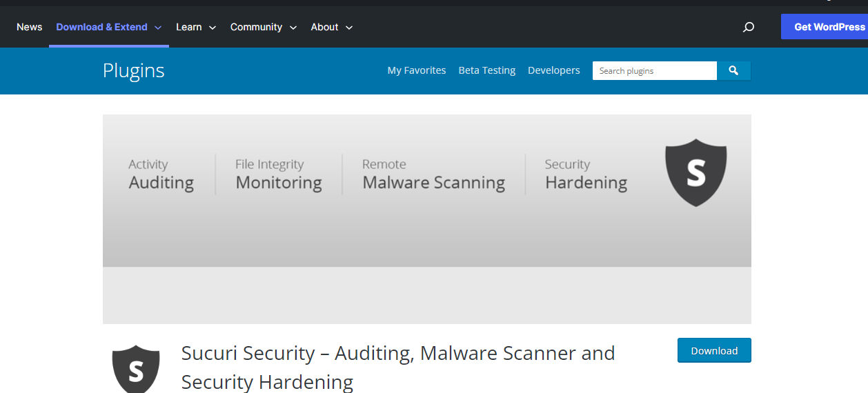This screenshot has width=868, height=393.
Task: Open the News menu item
Action: [x=30, y=27]
